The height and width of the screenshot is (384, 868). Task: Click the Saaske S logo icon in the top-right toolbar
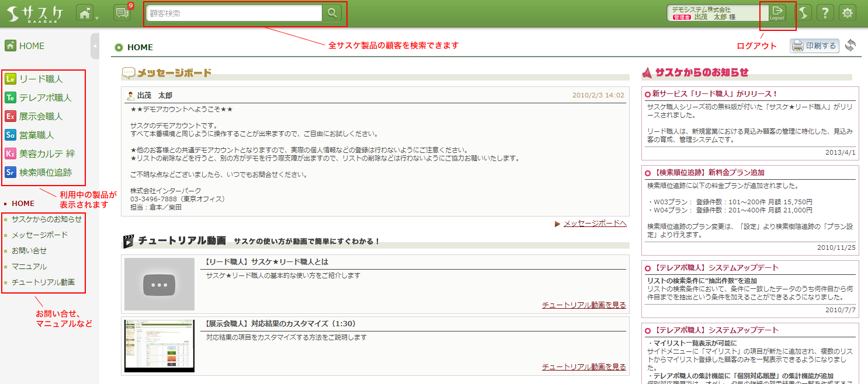804,13
